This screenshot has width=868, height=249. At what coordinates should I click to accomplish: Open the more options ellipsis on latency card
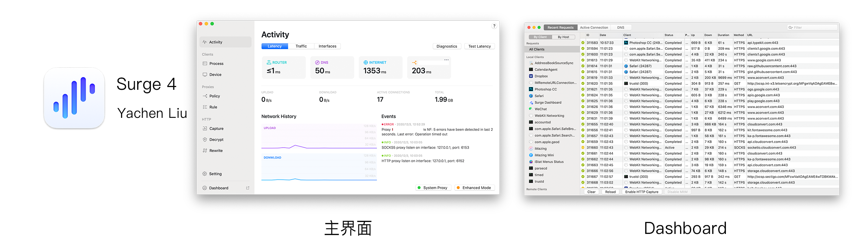(446, 60)
